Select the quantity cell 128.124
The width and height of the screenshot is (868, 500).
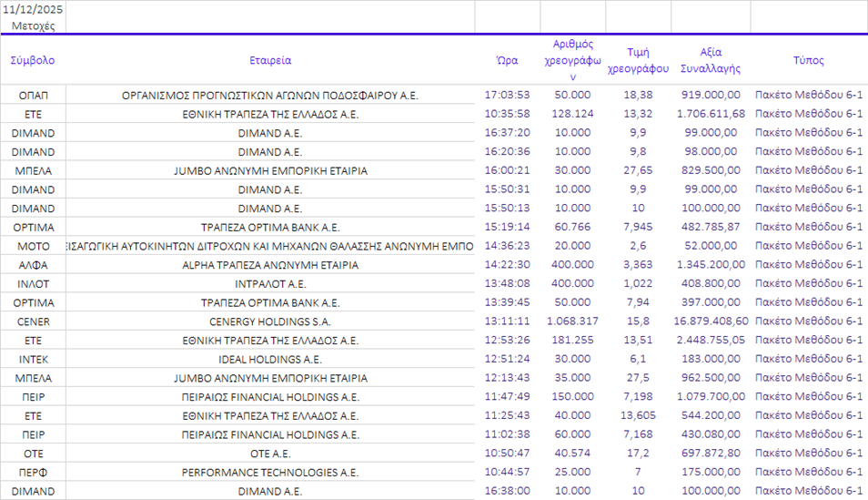[572, 114]
